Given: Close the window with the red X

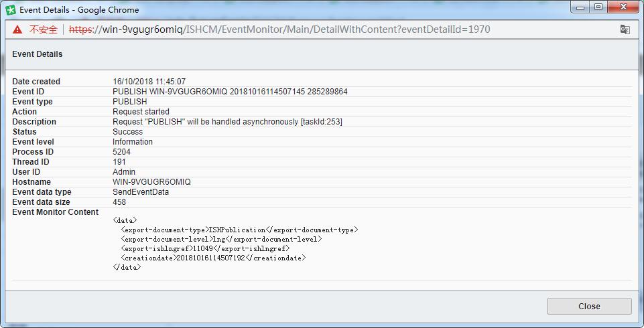Looking at the screenshot, I should [x=623, y=7].
